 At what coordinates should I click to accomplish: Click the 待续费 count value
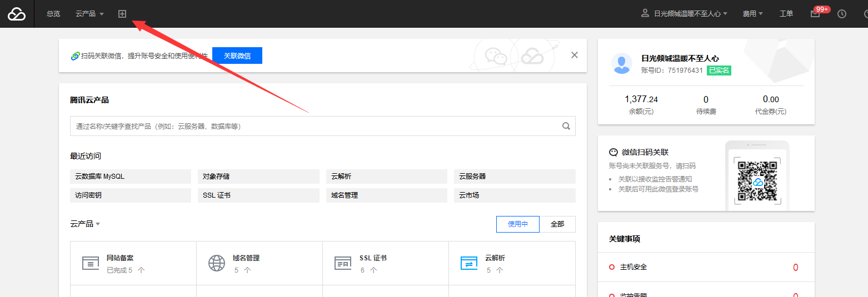pyautogui.click(x=706, y=99)
